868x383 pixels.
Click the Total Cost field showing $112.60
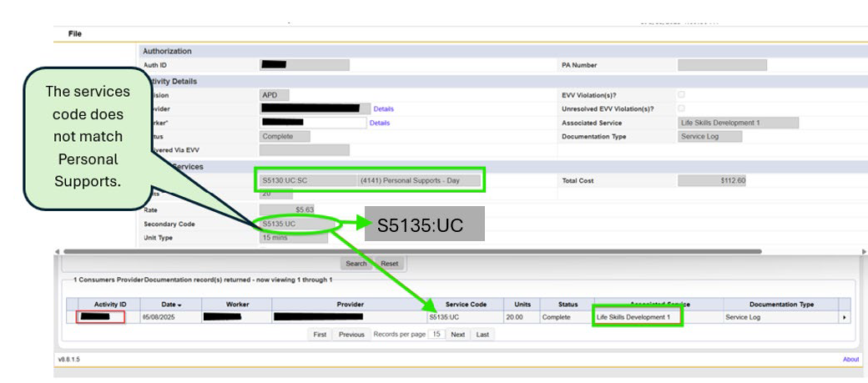(712, 180)
